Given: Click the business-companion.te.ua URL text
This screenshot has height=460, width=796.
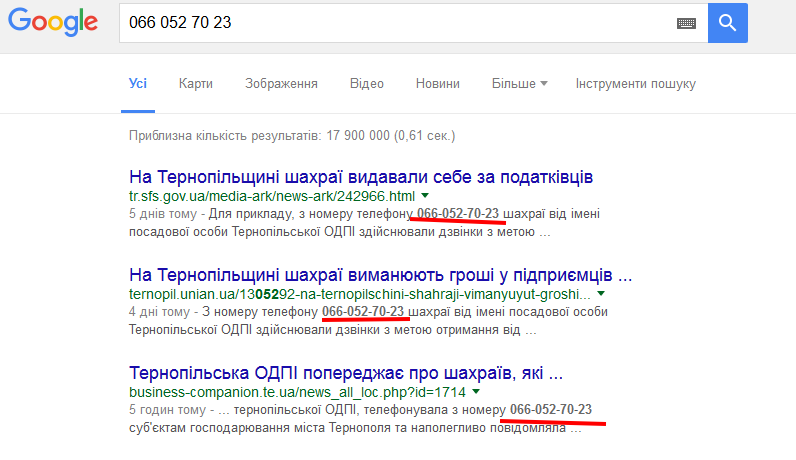Looking at the screenshot, I should (x=297, y=392).
